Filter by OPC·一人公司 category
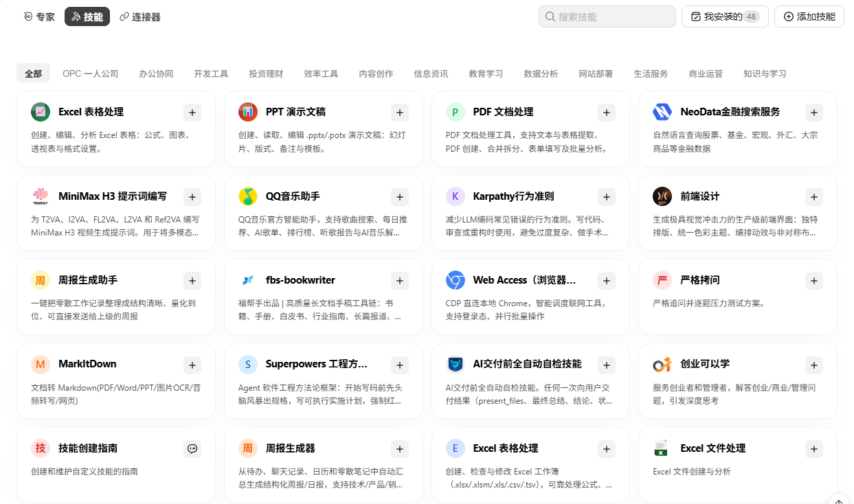This screenshot has height=504, width=854. (x=91, y=73)
